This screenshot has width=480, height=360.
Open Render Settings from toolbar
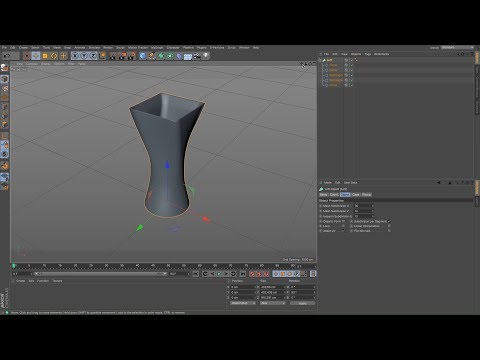coord(132,56)
